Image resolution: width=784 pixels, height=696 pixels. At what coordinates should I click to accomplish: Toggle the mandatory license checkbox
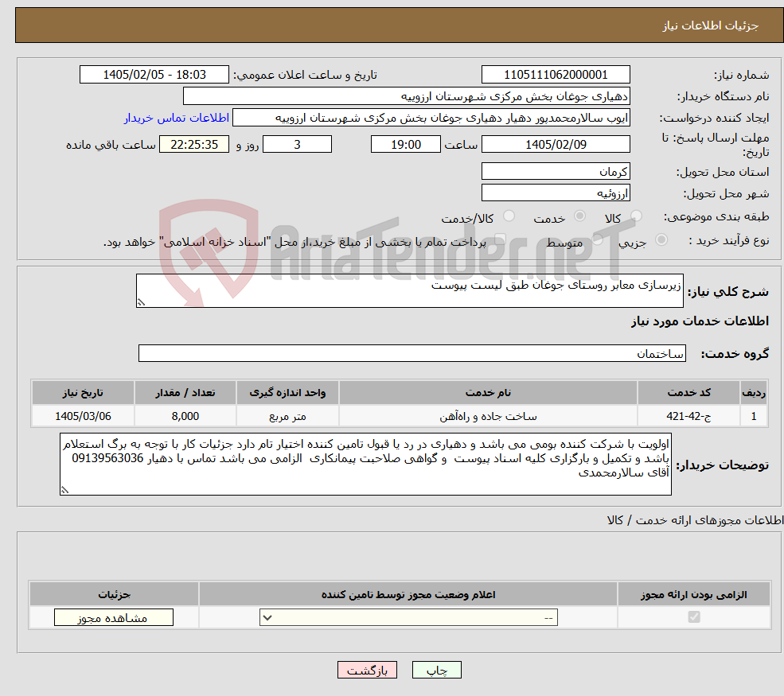tap(694, 617)
